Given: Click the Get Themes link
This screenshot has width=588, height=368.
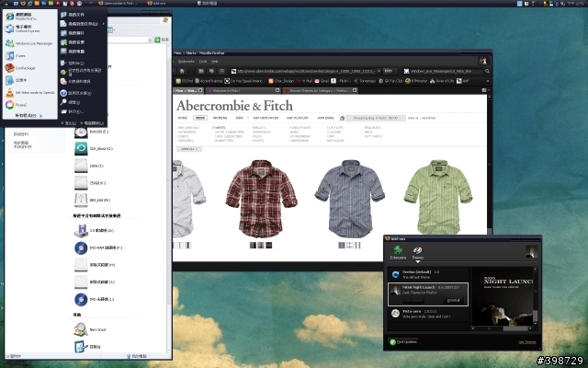Looking at the screenshot, I should point(526,341).
